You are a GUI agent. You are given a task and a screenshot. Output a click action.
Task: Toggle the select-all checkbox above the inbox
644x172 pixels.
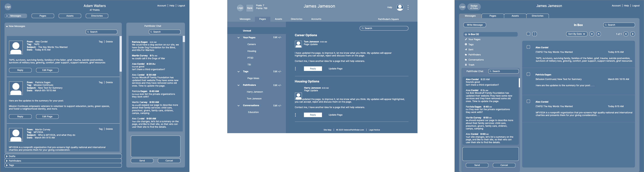coord(528,34)
